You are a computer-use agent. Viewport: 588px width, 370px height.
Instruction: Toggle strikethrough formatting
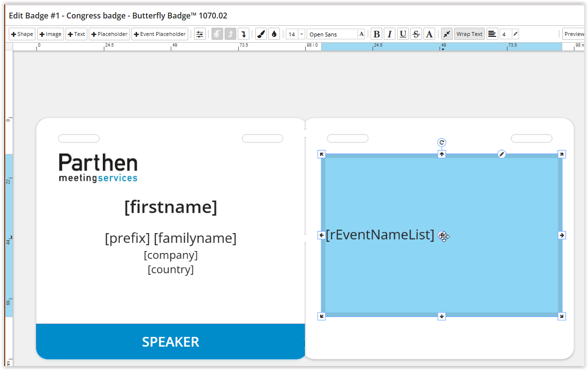416,34
